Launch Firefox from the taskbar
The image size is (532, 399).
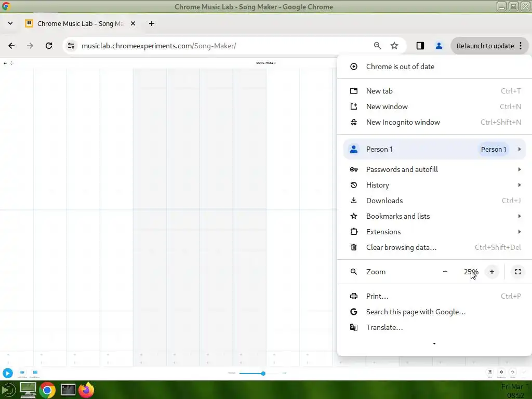87,390
